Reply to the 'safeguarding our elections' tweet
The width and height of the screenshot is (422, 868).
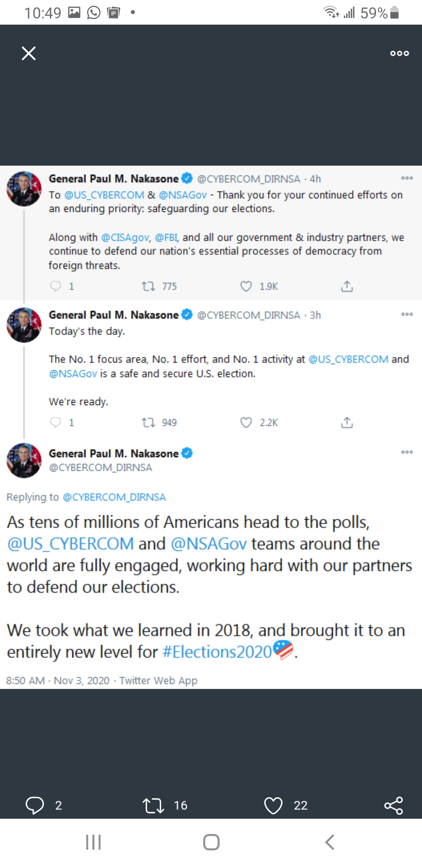[x=55, y=286]
